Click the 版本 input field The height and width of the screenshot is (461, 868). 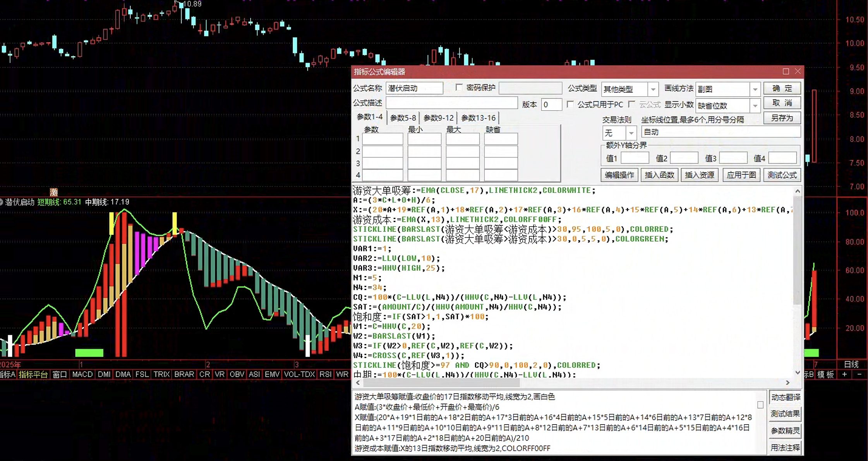pyautogui.click(x=551, y=104)
